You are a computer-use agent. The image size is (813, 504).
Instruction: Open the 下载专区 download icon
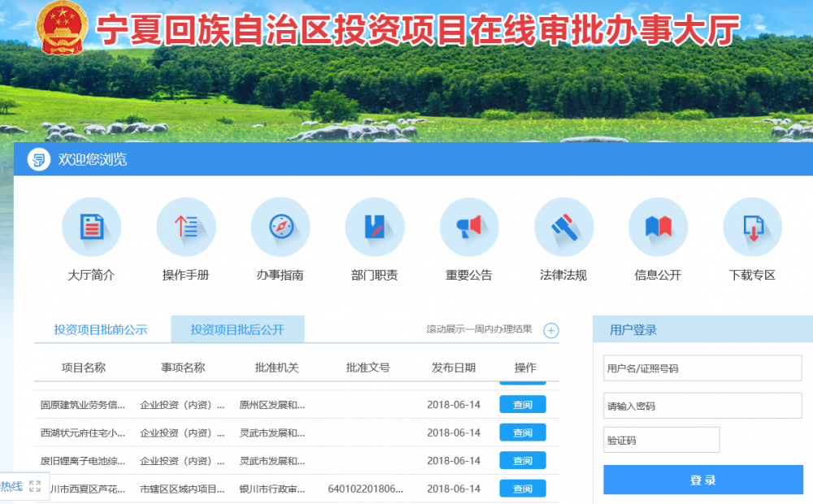click(x=752, y=227)
